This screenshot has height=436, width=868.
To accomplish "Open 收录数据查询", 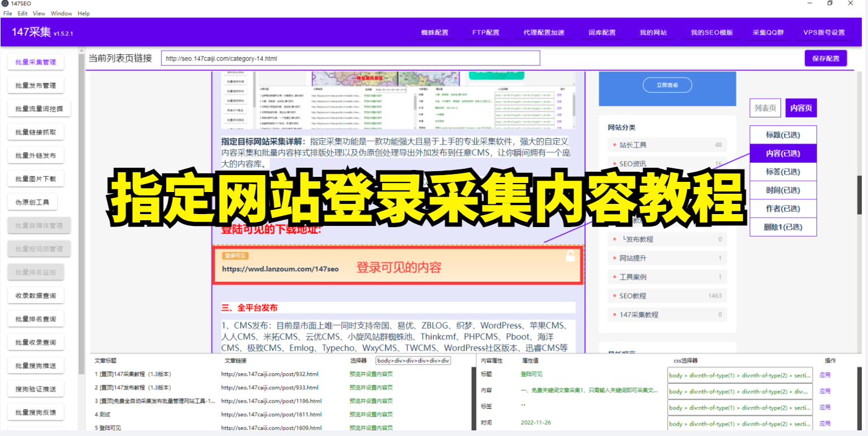I will click(x=36, y=295).
